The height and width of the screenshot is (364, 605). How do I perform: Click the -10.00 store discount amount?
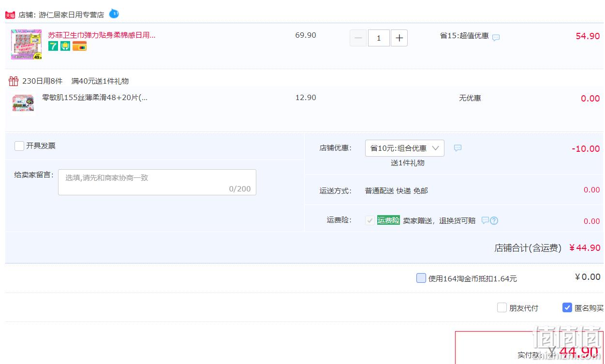coord(586,149)
